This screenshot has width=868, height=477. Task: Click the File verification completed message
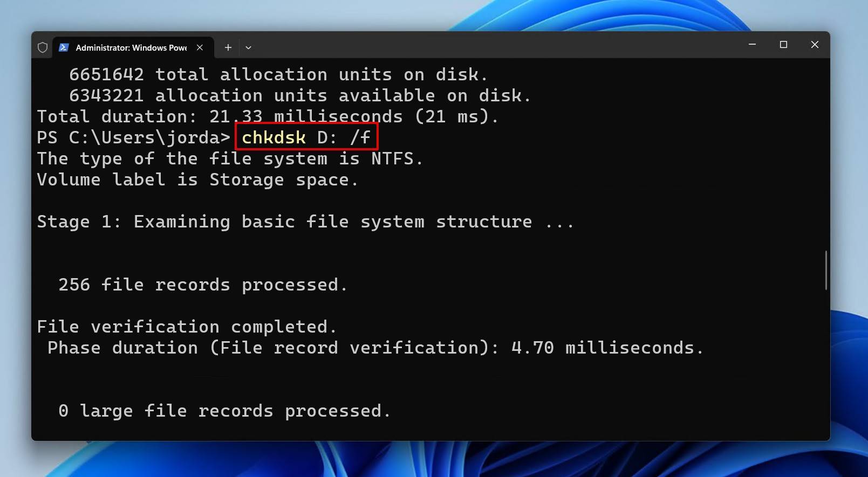click(186, 327)
